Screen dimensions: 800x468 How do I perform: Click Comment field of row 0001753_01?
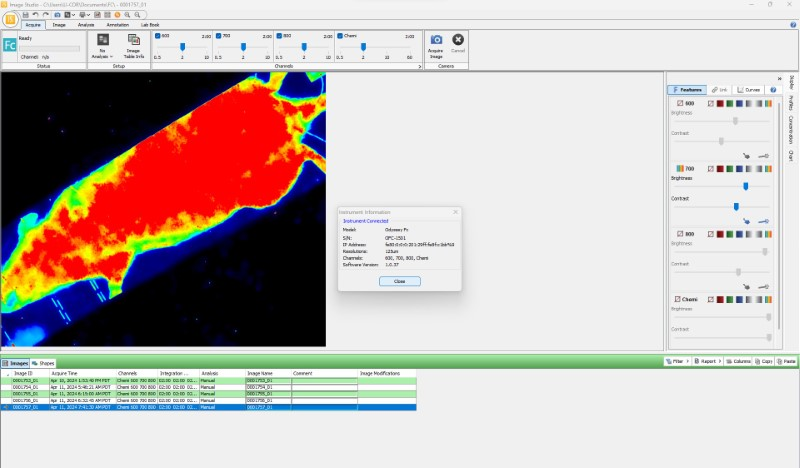tap(324, 381)
